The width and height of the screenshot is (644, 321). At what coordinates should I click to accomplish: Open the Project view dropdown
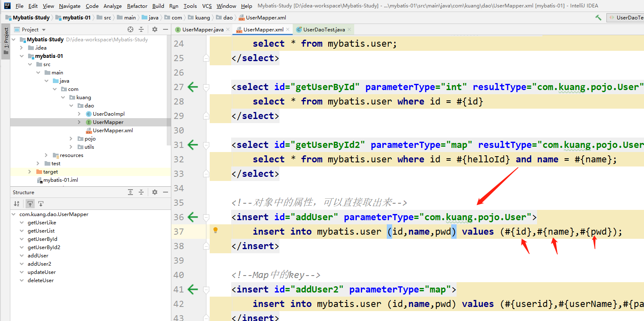coord(30,29)
